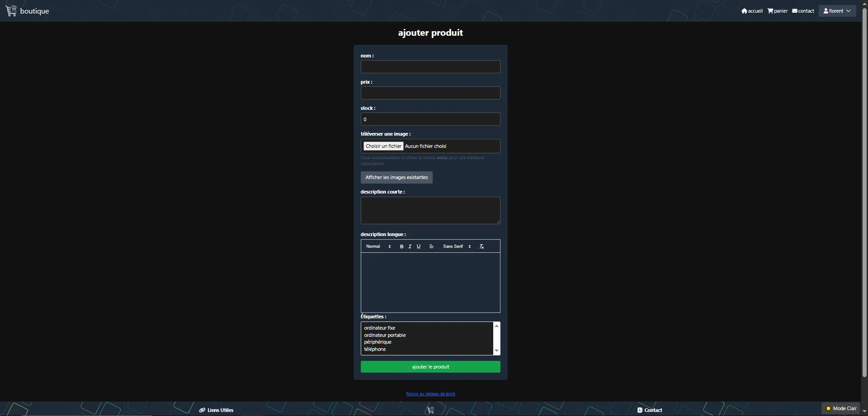
Task: Click Afficher les images existantes button
Action: [x=396, y=177]
